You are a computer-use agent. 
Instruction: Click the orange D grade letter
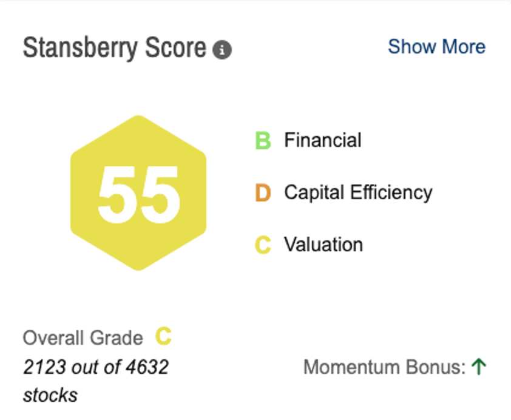pos(263,193)
